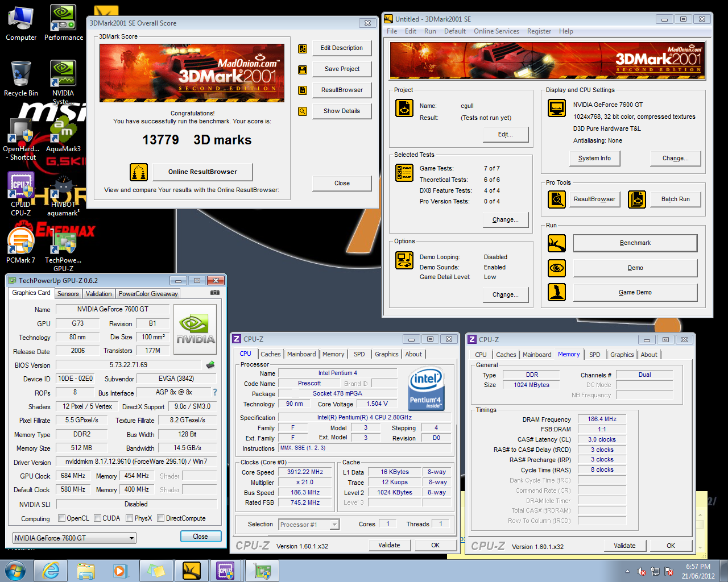Click the Pro Tools ResultBrowser icon
Viewport: 728px width, 582px height.
pos(557,199)
